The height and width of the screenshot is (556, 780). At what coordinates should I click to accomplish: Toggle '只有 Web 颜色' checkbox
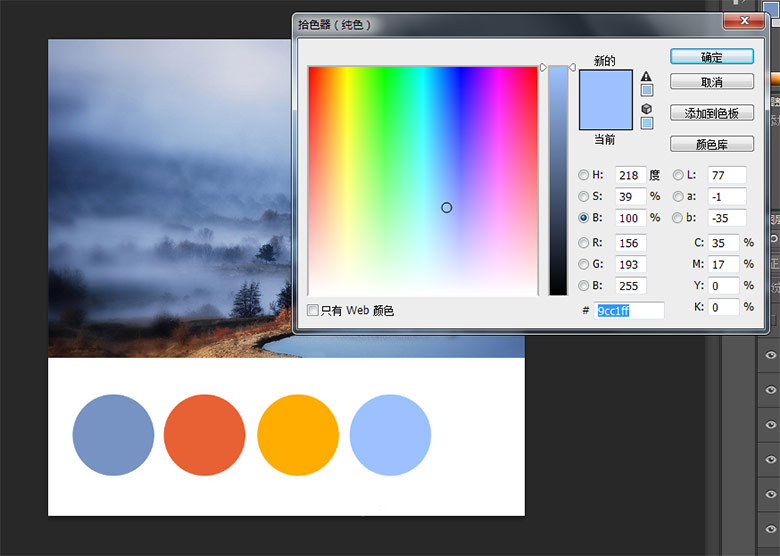coord(313,310)
